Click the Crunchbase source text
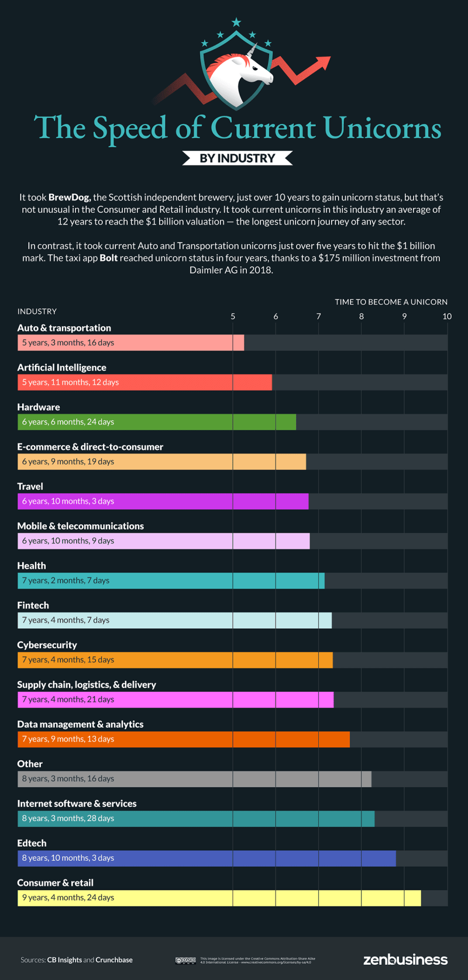This screenshot has height=980, width=468. click(x=114, y=960)
